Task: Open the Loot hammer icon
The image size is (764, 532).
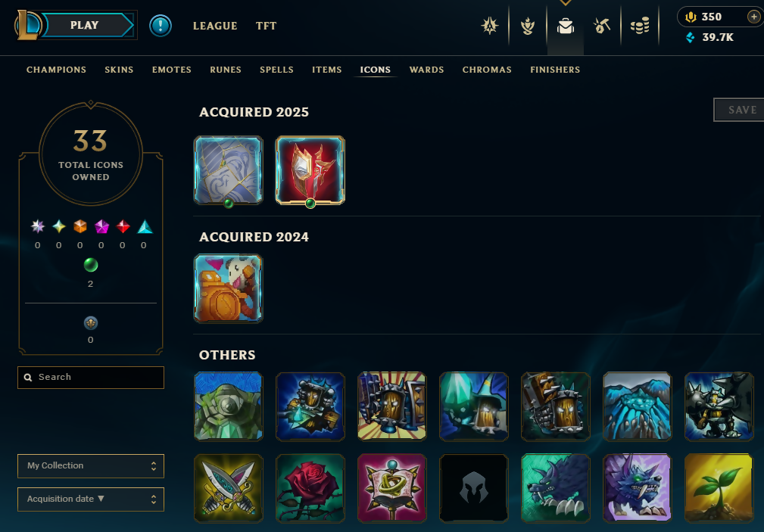Action: 602,26
